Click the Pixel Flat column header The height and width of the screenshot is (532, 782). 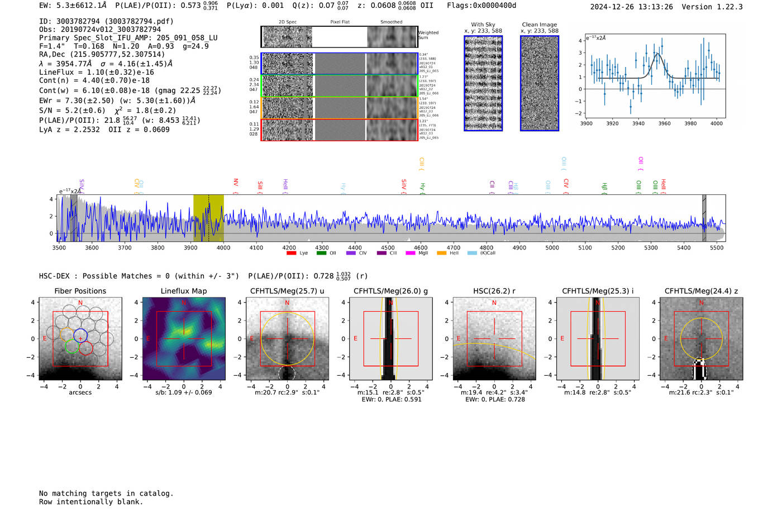coord(340,22)
